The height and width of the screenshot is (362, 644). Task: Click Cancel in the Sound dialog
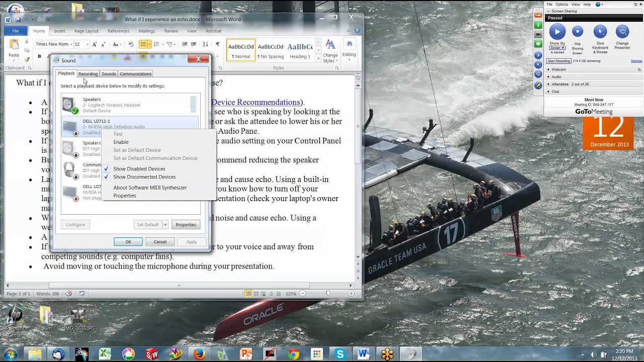pos(160,242)
